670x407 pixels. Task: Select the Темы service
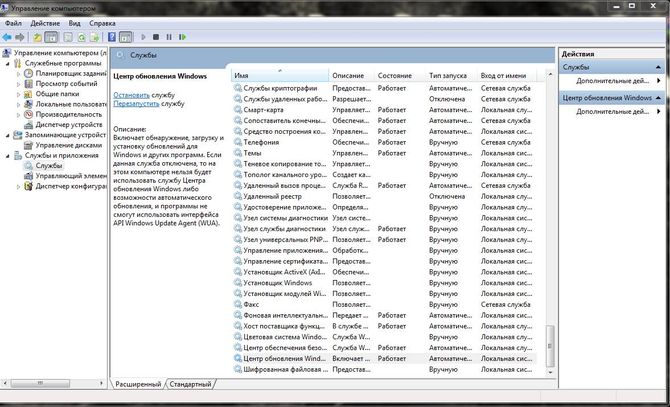pos(384,153)
